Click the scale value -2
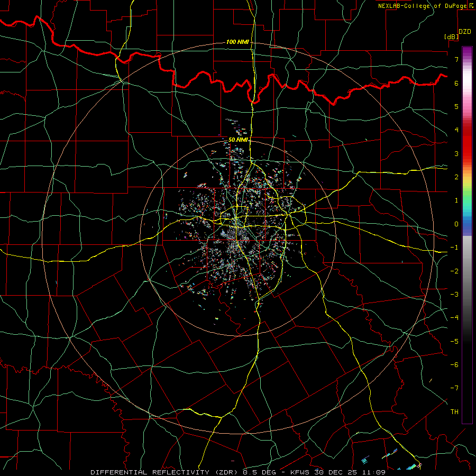 click(x=454, y=271)
